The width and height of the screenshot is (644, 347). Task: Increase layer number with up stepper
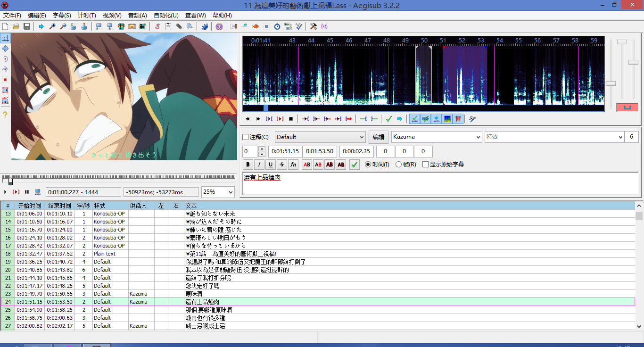coord(262,149)
